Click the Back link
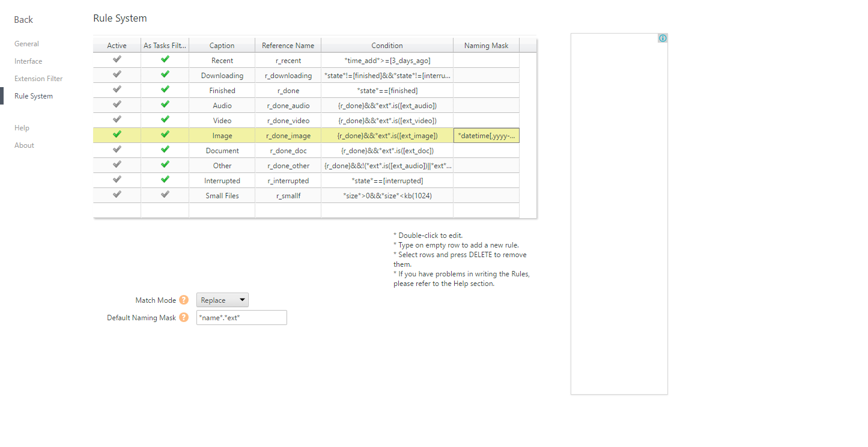 pyautogui.click(x=23, y=20)
